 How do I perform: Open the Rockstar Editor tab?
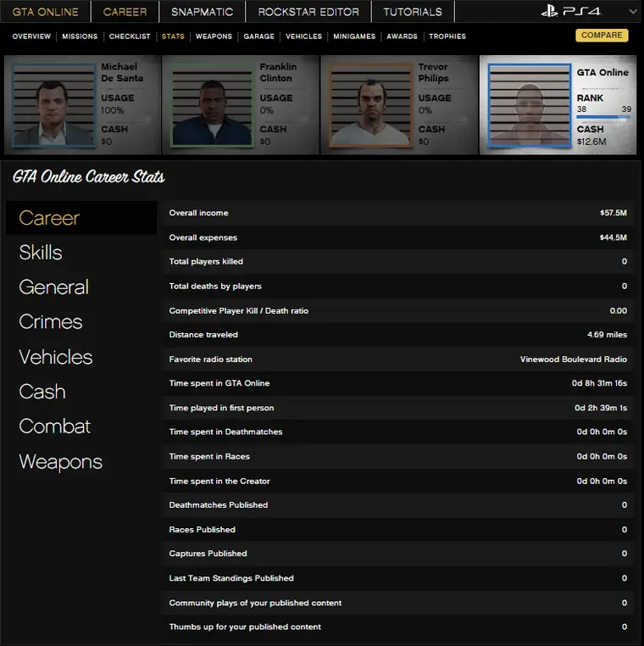[x=308, y=12]
